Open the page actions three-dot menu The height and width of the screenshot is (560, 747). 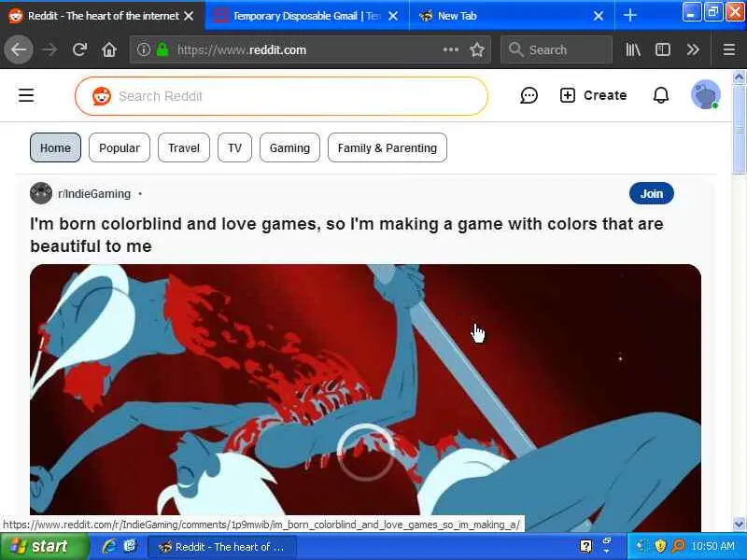coord(451,49)
